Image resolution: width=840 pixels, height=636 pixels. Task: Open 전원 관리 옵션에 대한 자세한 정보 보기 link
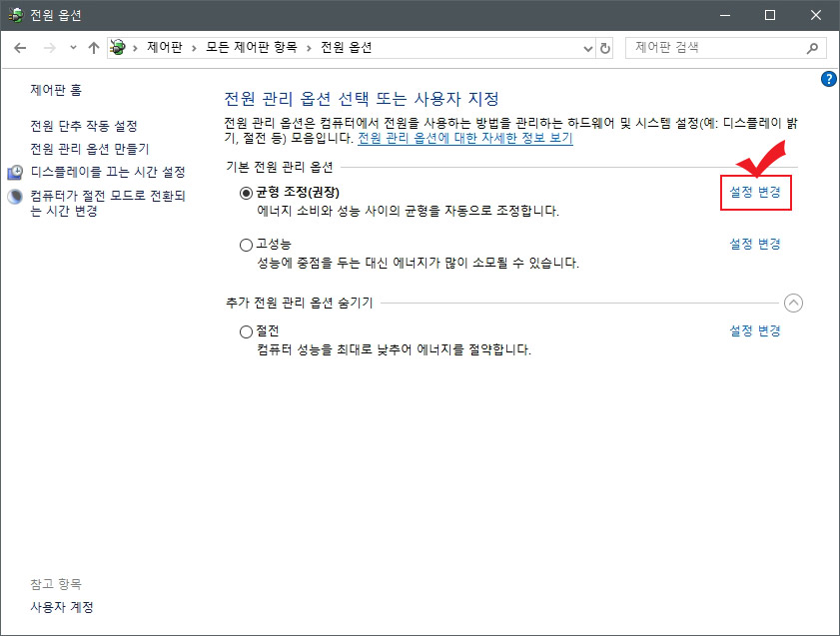[465, 138]
